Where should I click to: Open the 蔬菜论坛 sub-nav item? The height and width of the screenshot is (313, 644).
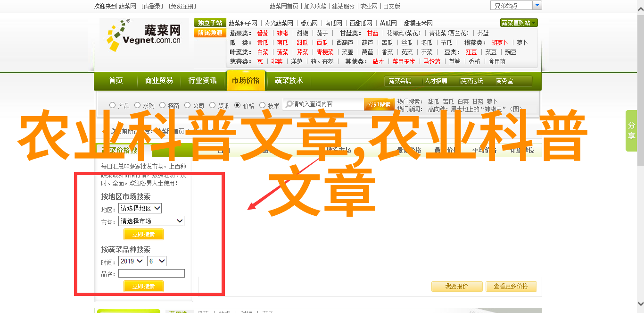[x=471, y=81]
